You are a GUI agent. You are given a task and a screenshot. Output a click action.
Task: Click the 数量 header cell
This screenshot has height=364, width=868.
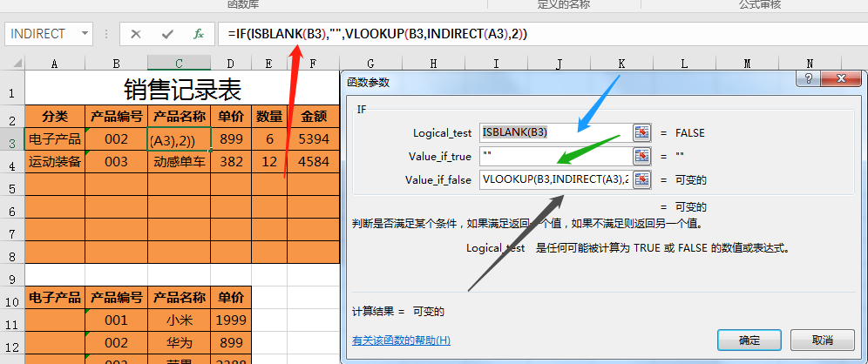pos(269,116)
